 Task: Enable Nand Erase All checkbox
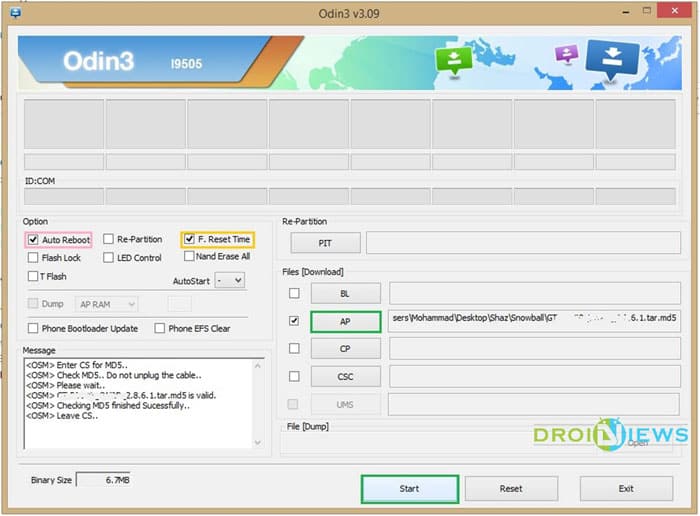point(189,256)
